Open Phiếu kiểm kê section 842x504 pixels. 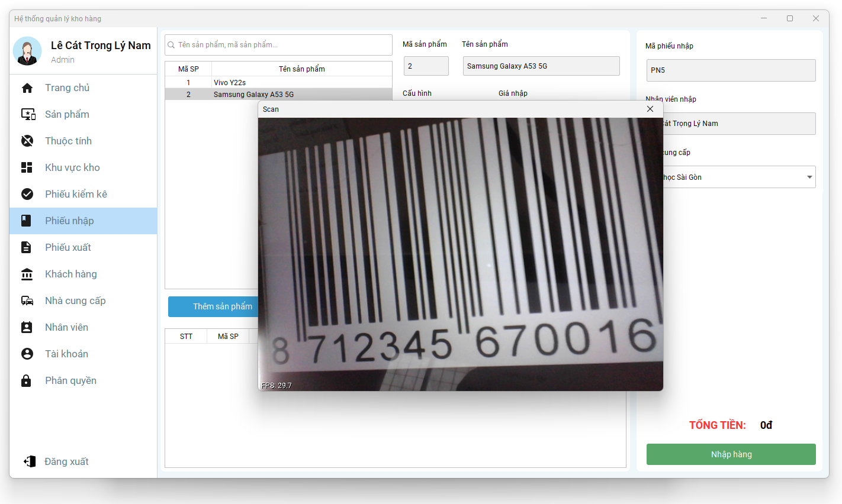click(x=83, y=194)
